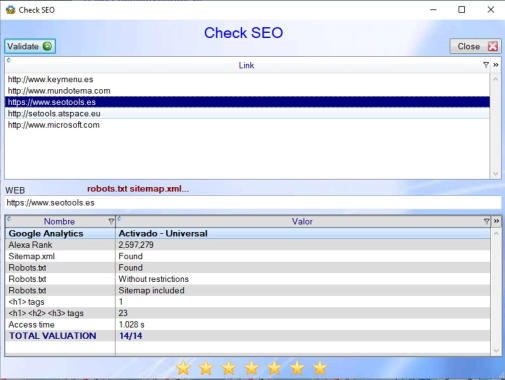Click the Check SEO title bar app icon
Viewport: 505px width, 380px height.
(x=10, y=10)
